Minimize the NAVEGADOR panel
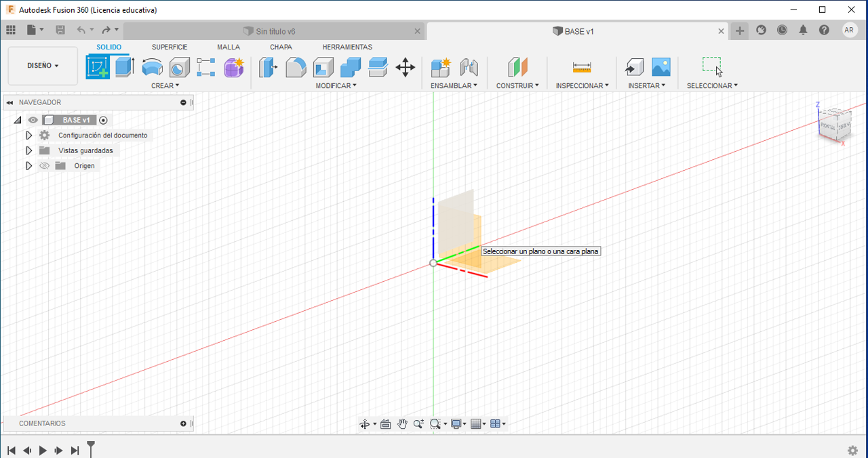 coord(183,102)
